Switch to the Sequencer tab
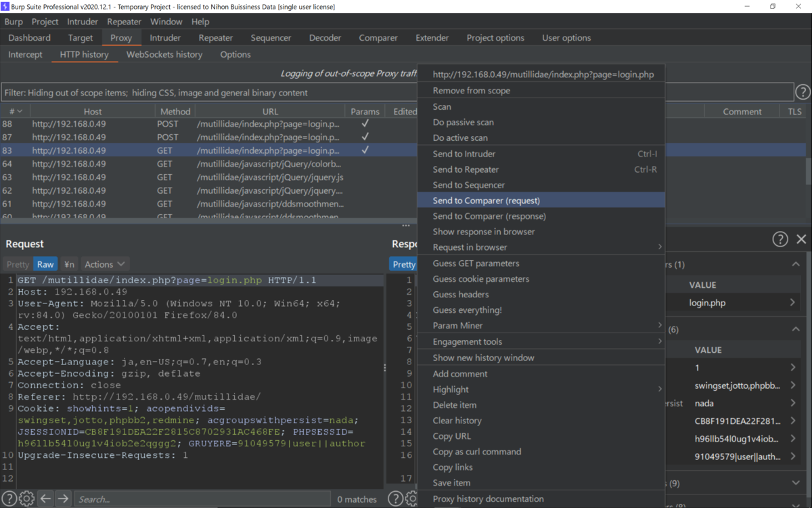812x508 pixels. 271,38
